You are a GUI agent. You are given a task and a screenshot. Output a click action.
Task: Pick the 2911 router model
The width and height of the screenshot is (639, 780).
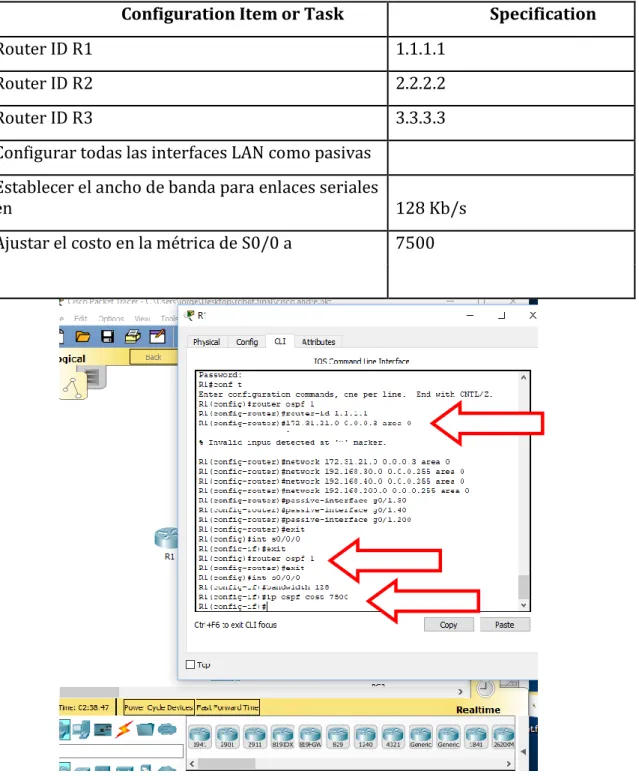click(255, 737)
